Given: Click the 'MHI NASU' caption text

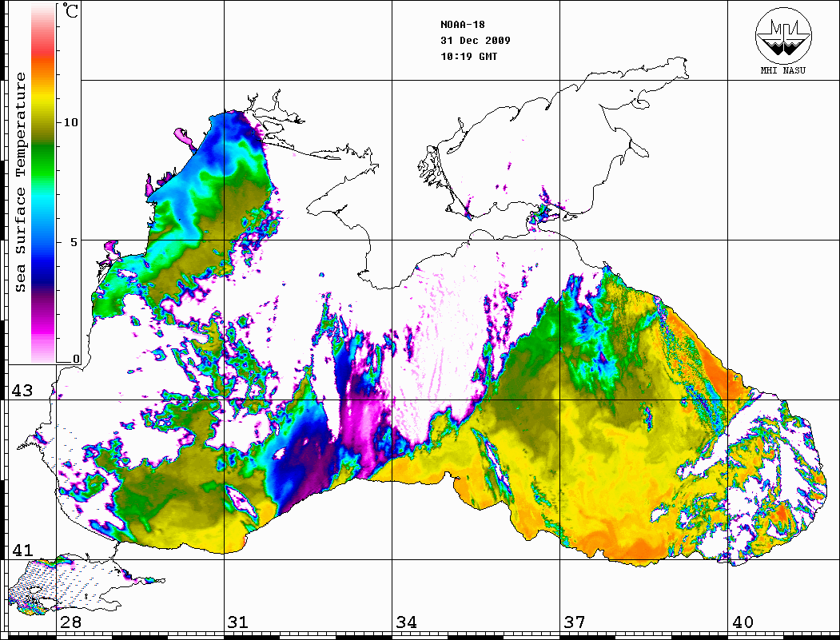Looking at the screenshot, I should click(x=782, y=70).
